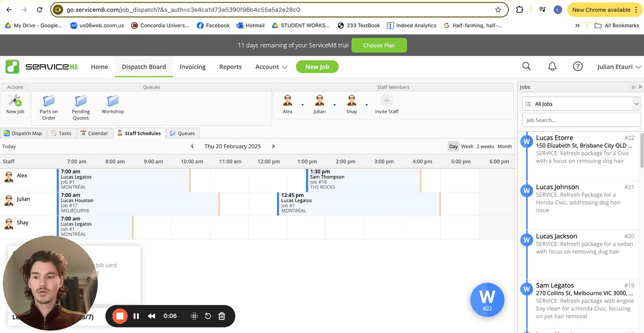Open the Account menu dropdown

click(x=271, y=67)
